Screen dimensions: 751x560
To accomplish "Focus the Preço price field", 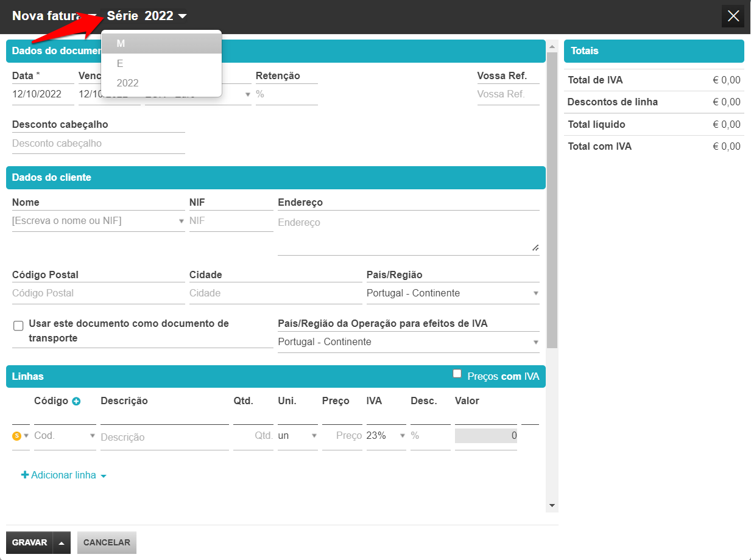I will (x=342, y=436).
